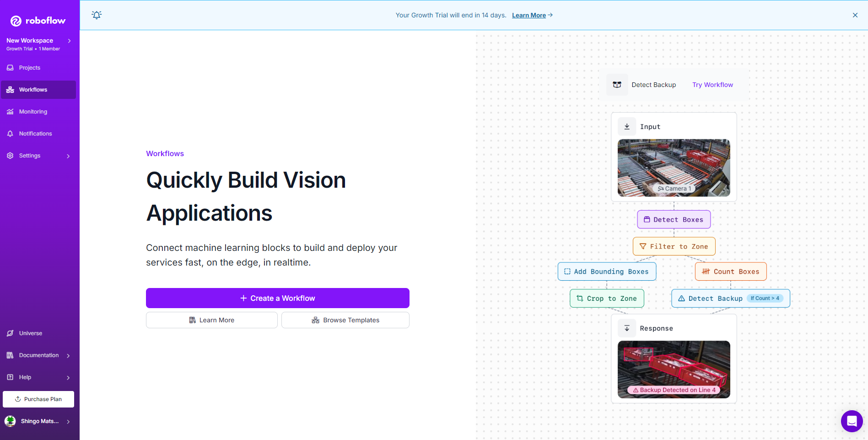The height and width of the screenshot is (440, 868).
Task: Click the If Count > 4 badge
Action: click(765, 298)
